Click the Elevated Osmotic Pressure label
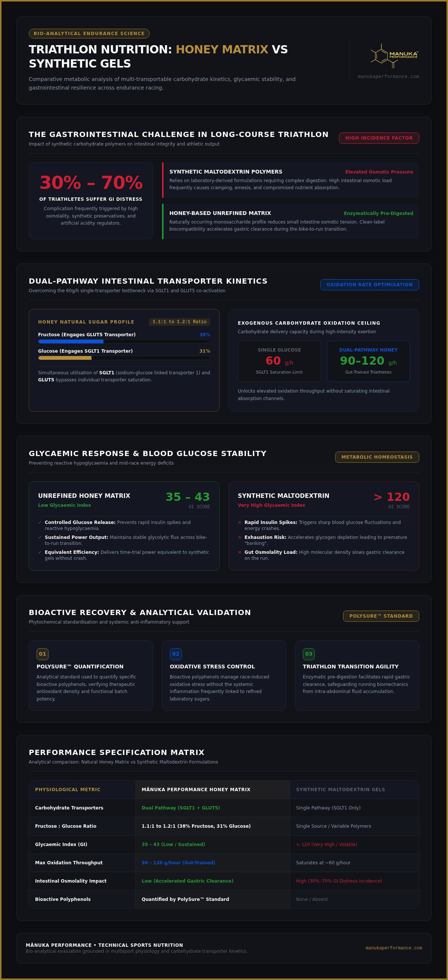Viewport: 448px width, 980px height. 379,172
